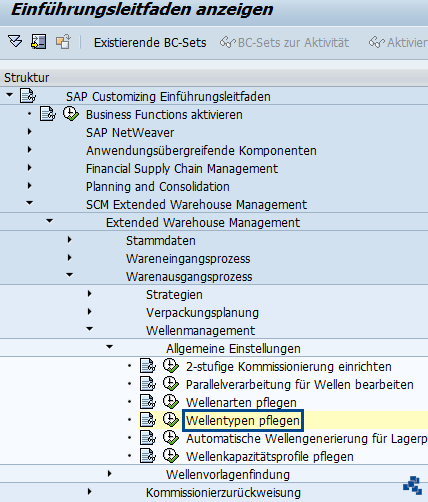Image resolution: width=428 pixels, height=502 pixels.
Task: Collapse the Warenausgangsprozess node
Action: click(70, 275)
